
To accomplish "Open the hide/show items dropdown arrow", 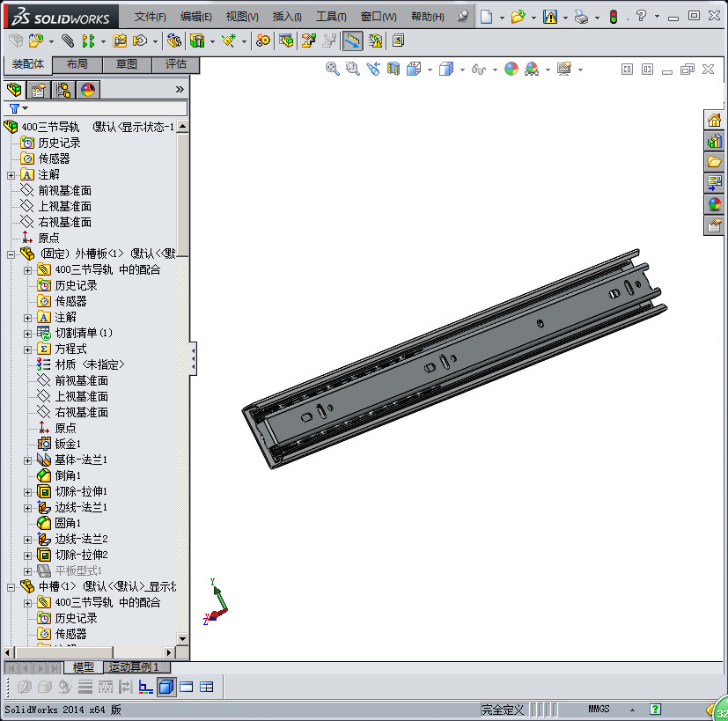I will pos(495,70).
